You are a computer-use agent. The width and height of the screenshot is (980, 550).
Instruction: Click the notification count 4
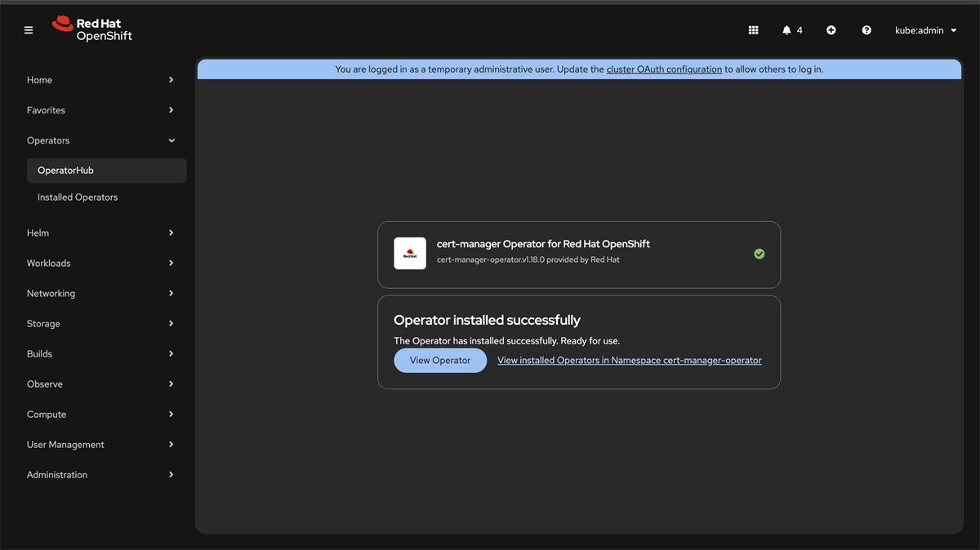pyautogui.click(x=800, y=30)
